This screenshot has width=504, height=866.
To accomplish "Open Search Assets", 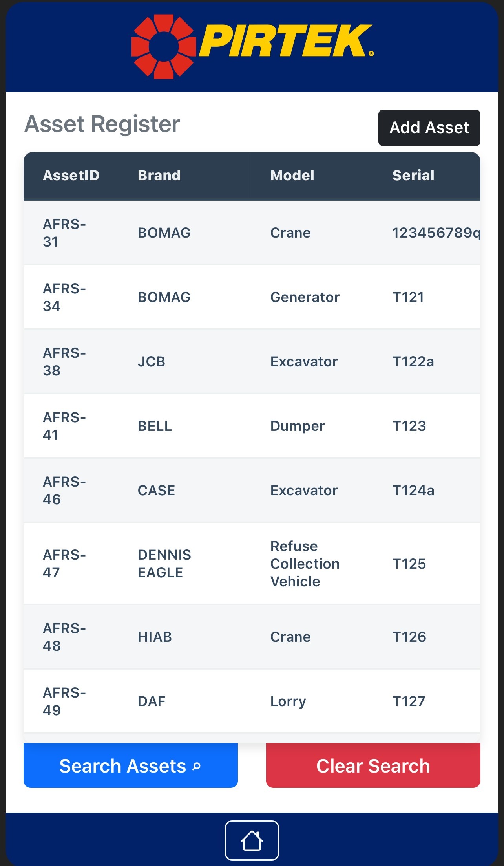I will point(130,765).
